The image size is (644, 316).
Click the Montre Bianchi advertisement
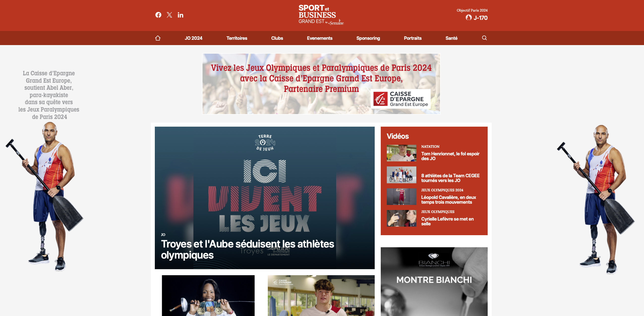[434, 282]
